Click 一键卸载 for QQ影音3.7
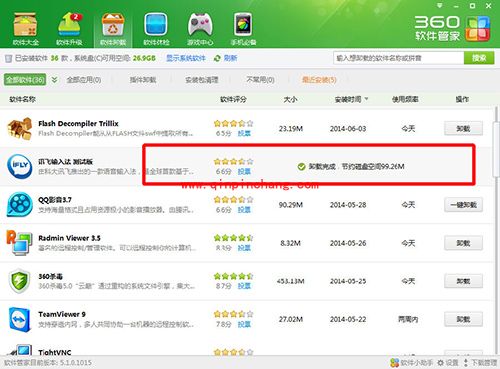 (x=463, y=204)
